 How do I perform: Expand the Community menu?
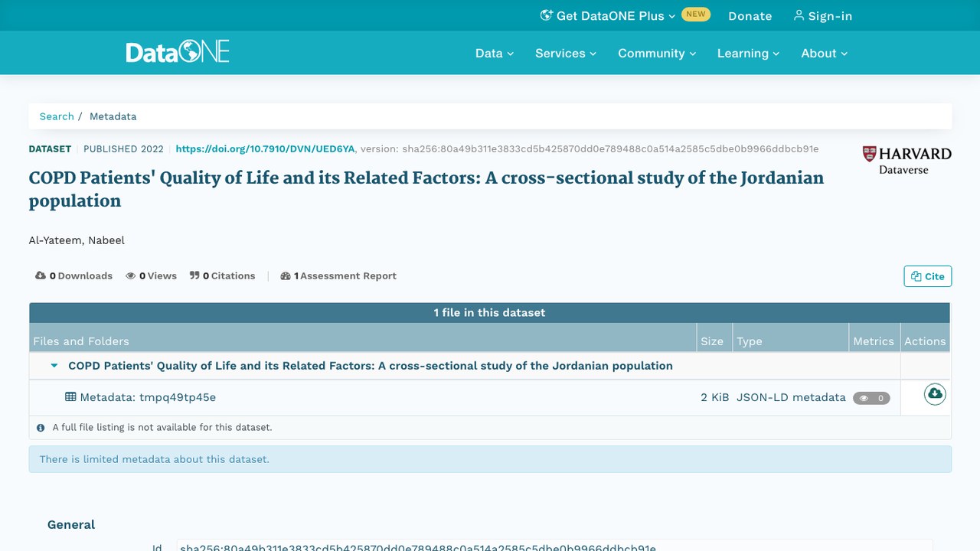pos(657,54)
